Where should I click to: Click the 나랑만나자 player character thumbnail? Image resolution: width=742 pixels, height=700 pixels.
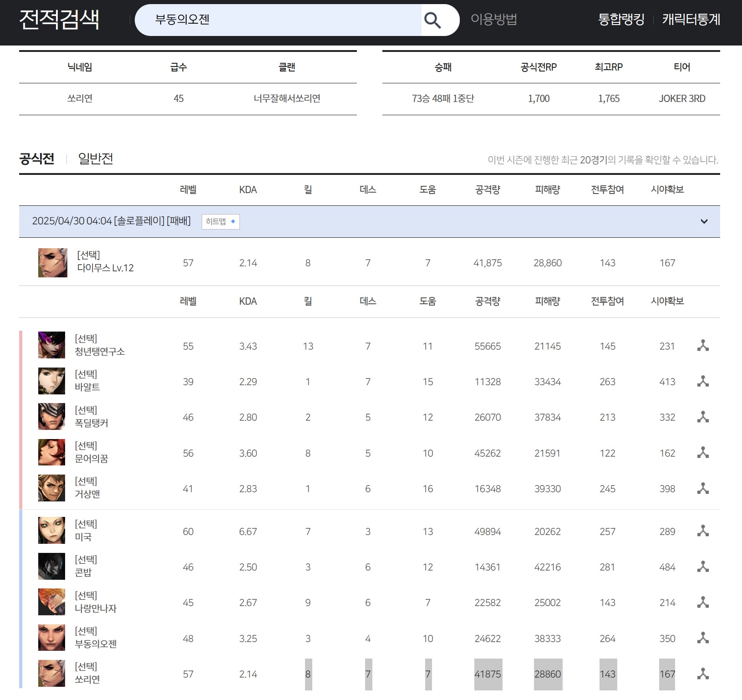(x=52, y=602)
